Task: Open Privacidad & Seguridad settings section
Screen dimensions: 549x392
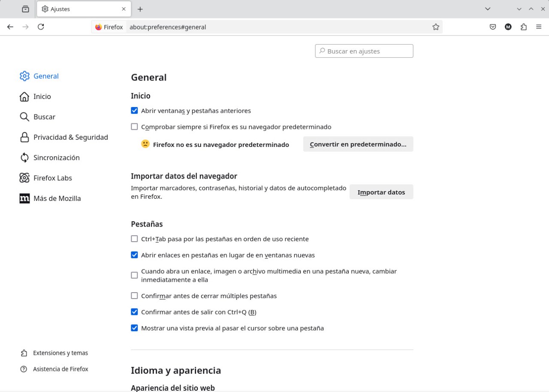Action: (70, 137)
